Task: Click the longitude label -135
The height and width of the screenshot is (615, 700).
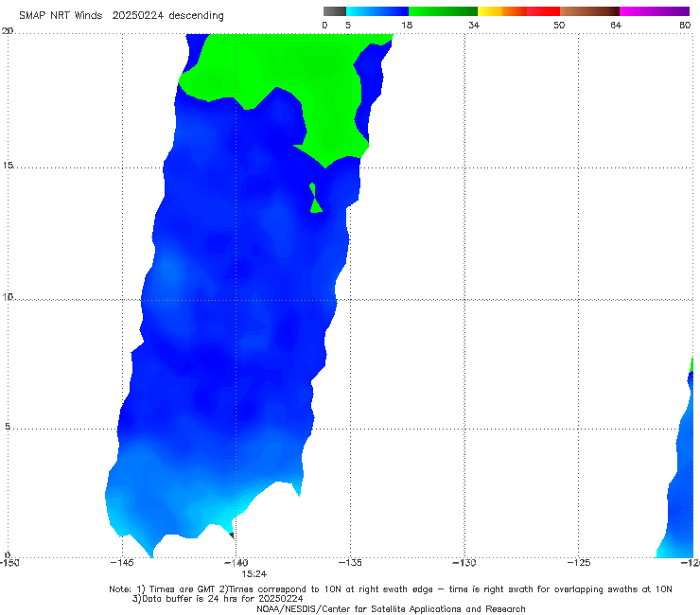Action: click(350, 563)
